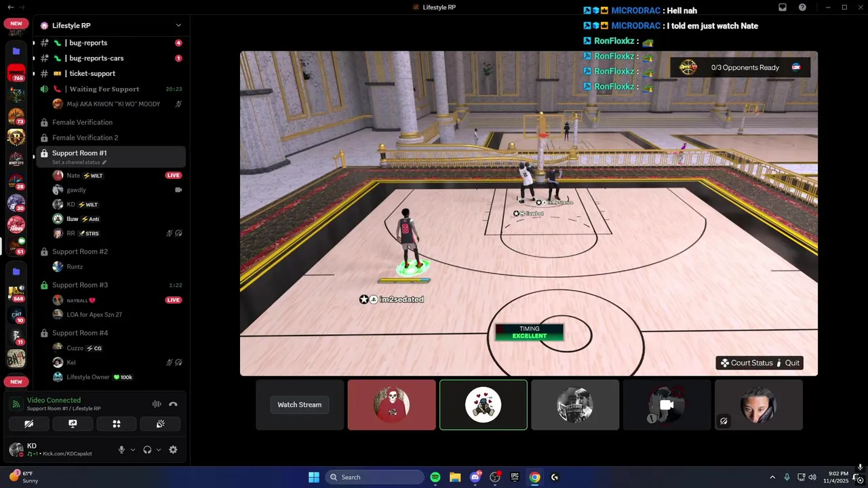Select the highlighted speaking participant tile
The width and height of the screenshot is (868, 488).
coord(484,405)
